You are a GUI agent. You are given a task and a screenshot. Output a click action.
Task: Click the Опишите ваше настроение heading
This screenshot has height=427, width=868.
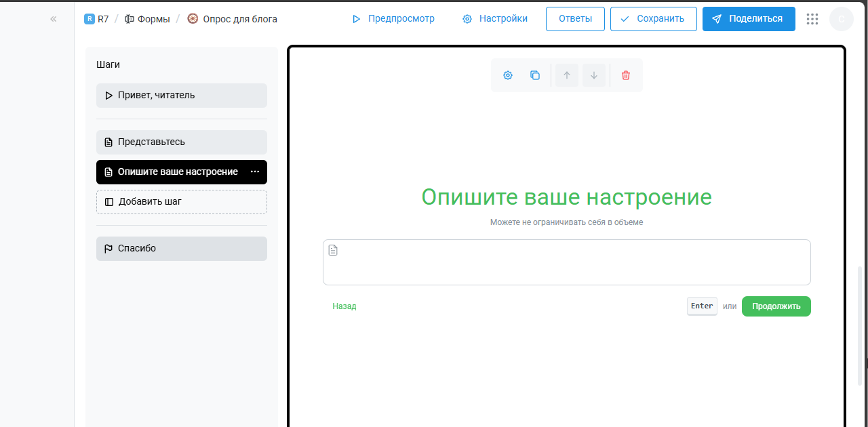[567, 197]
